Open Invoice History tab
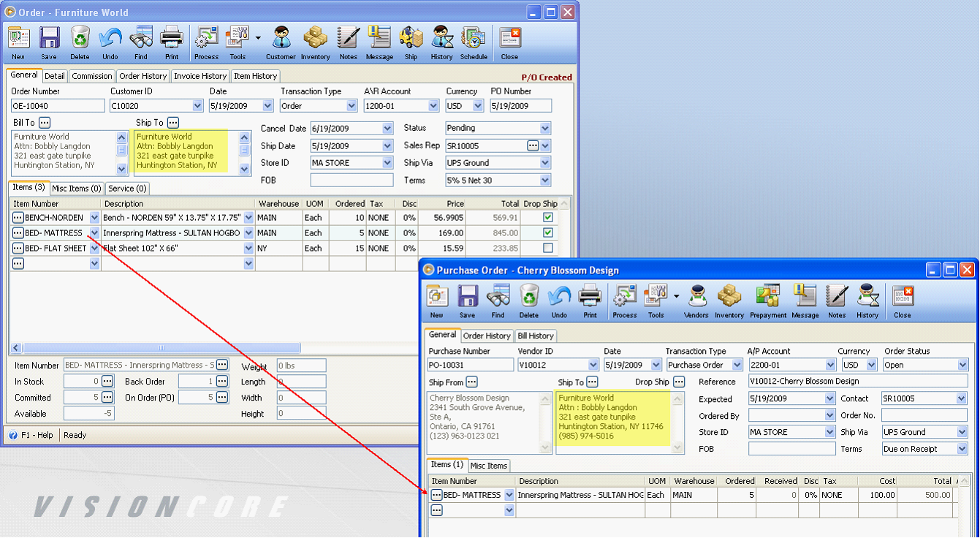The height and width of the screenshot is (538, 980). tap(200, 76)
